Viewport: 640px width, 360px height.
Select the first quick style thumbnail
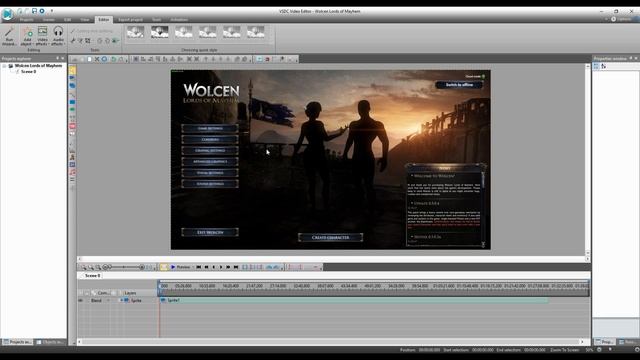pos(136,32)
